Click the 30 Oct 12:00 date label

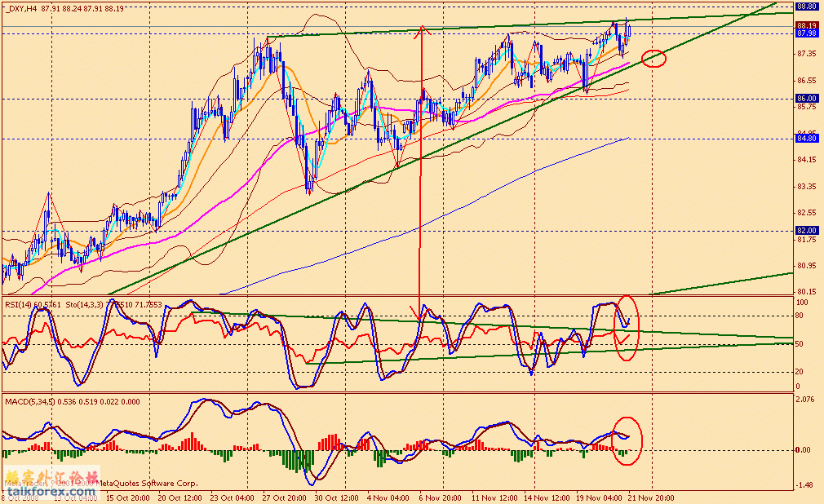pos(337,497)
